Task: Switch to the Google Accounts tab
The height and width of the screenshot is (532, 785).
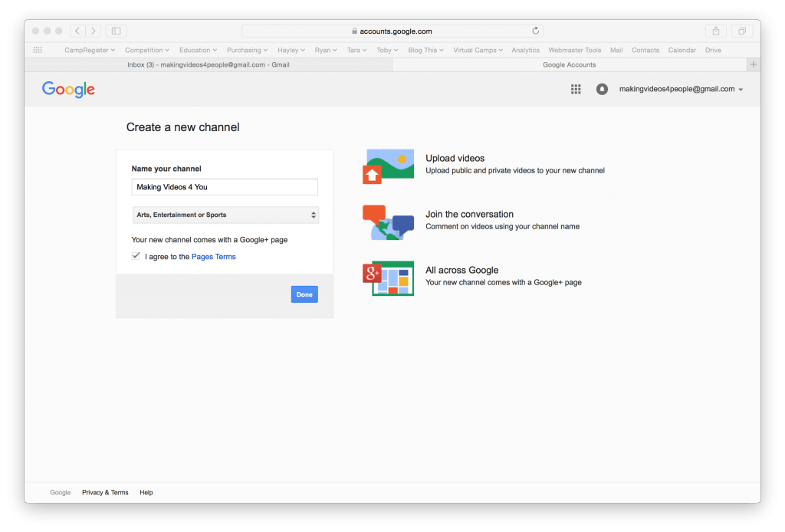Action: point(570,64)
